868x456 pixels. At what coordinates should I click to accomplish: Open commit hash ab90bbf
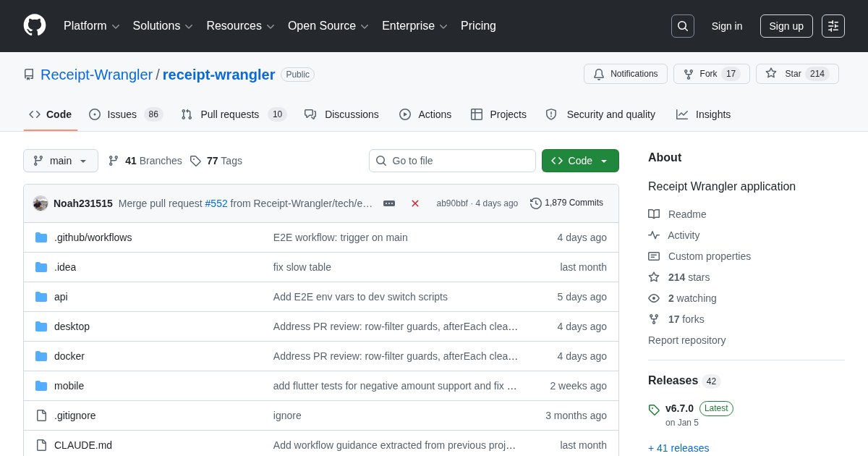(452, 203)
